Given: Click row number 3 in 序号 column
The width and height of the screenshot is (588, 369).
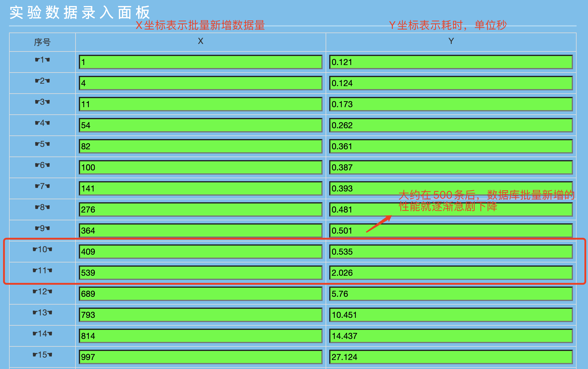Looking at the screenshot, I should pos(42,102).
